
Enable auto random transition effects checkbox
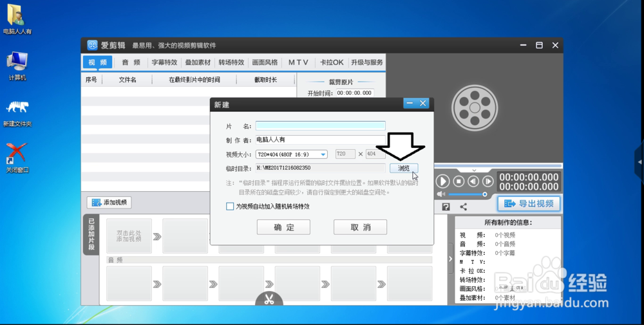tap(230, 207)
